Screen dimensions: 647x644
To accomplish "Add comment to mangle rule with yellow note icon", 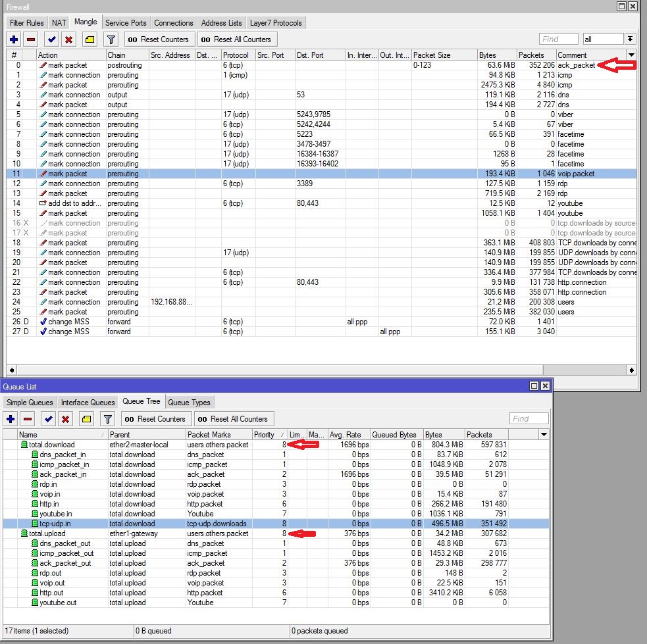I will point(90,39).
